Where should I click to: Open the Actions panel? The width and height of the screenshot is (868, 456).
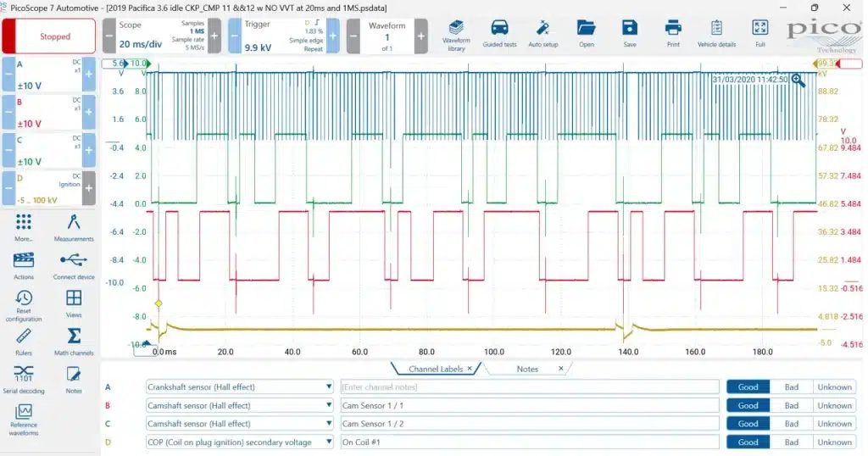(23, 265)
